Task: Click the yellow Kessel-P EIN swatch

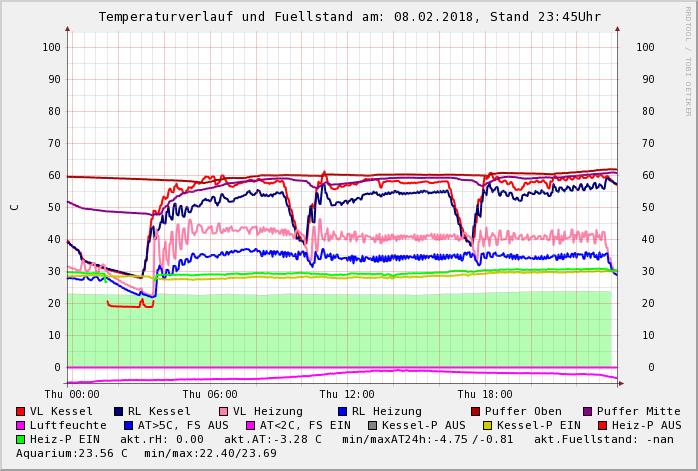Action: (x=488, y=425)
